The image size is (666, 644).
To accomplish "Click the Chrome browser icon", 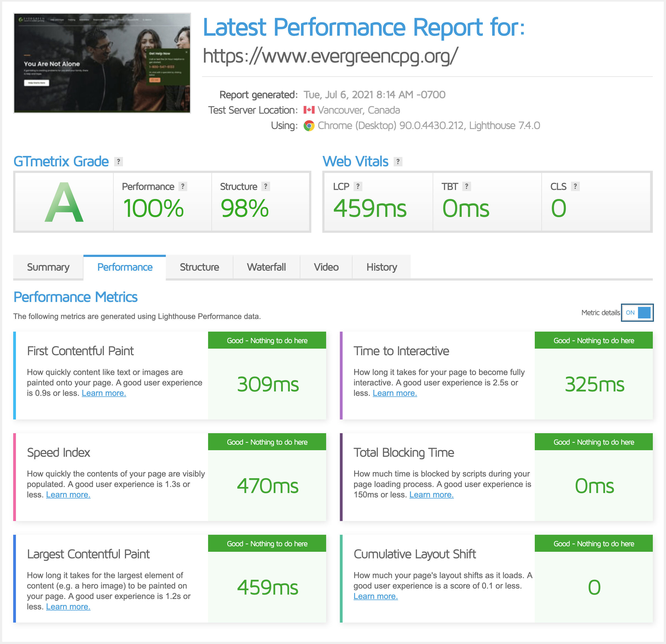I will pyautogui.click(x=309, y=126).
